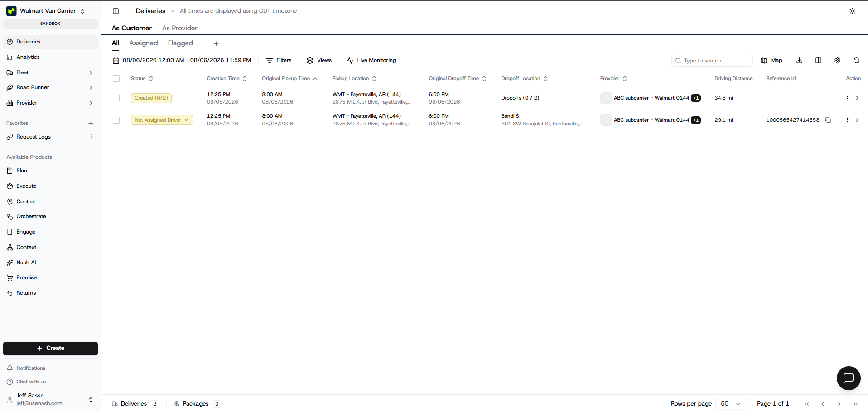Open Returns in the sidebar
Viewport: 868px width, 411px height.
(50, 293)
